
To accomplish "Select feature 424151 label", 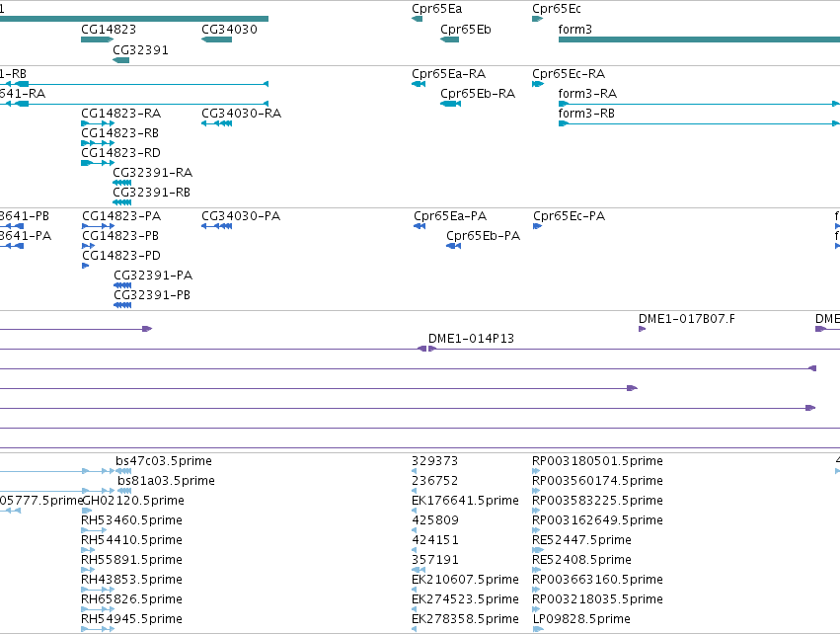I will pyautogui.click(x=435, y=540).
